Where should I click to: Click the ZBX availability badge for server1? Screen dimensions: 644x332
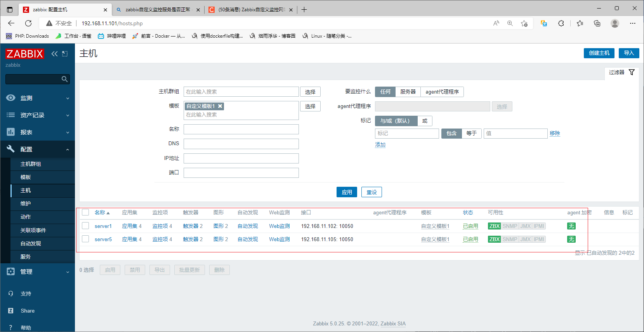tap(494, 226)
